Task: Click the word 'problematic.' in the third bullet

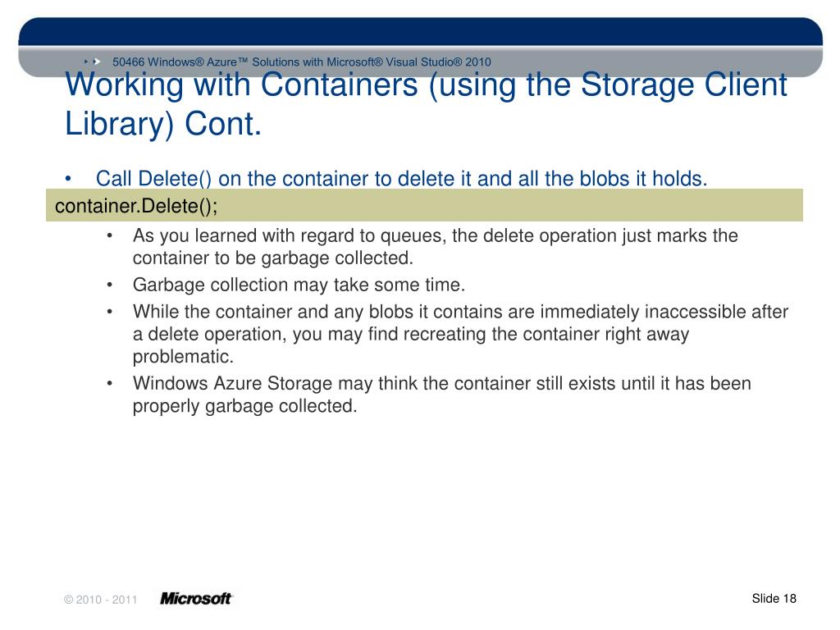Action: (183, 357)
